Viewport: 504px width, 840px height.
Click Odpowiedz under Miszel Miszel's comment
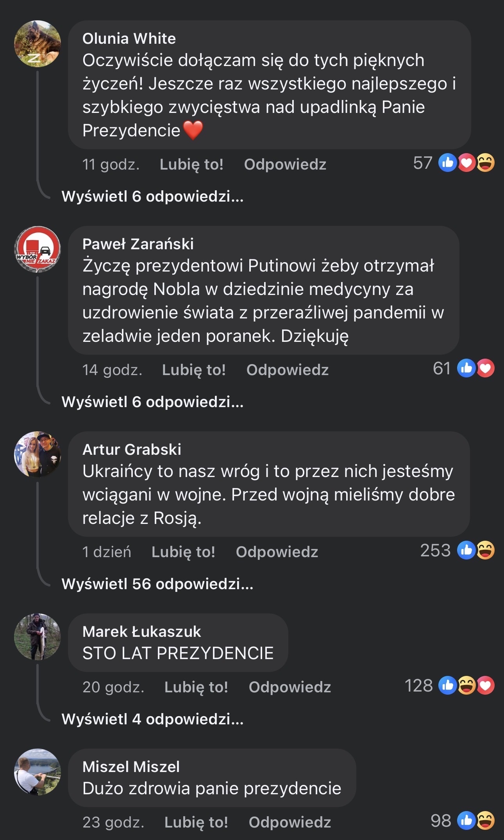click(290, 822)
